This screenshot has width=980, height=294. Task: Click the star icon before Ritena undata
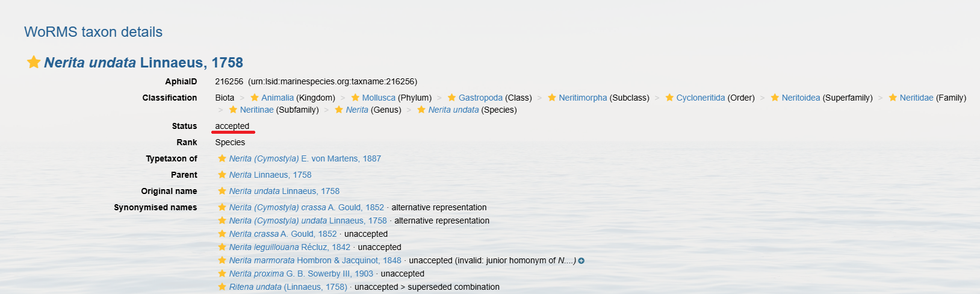pos(222,287)
